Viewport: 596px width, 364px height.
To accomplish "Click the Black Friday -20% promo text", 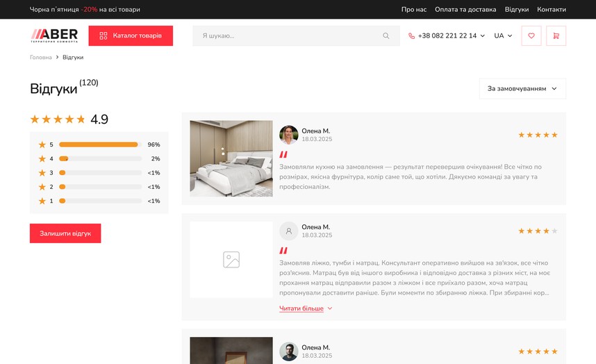I will tap(85, 10).
